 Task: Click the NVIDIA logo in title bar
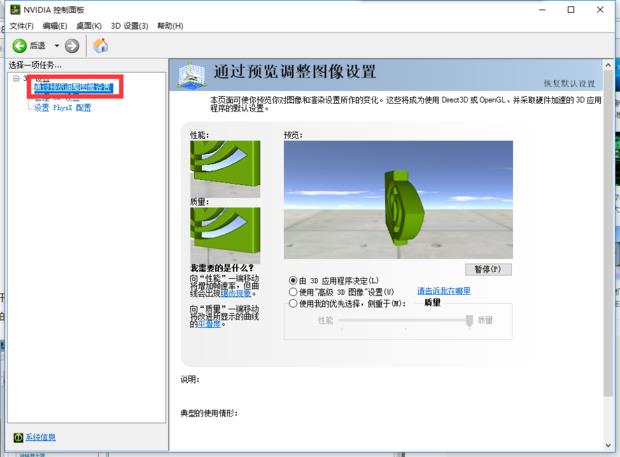tap(15, 9)
